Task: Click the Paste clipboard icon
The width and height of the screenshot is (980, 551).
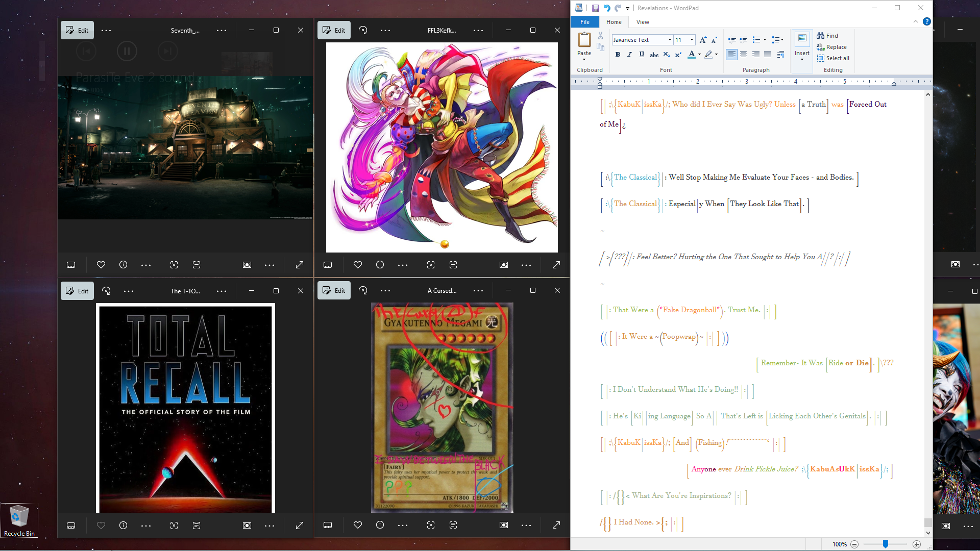Action: 584,39
